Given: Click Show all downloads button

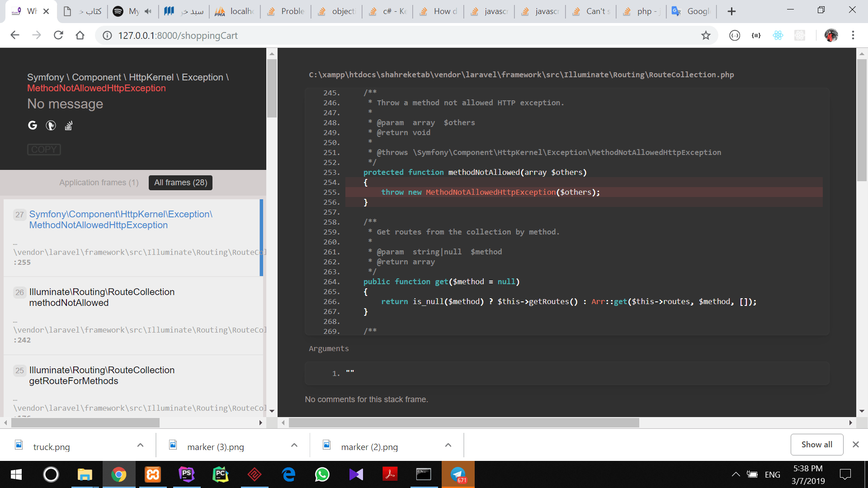Looking at the screenshot, I should pyautogui.click(x=816, y=445).
